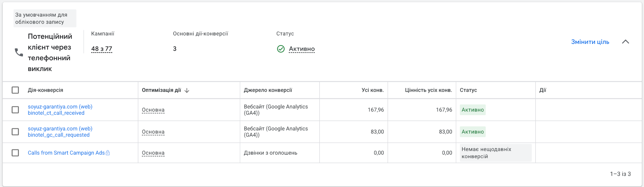Toggle the select-all checkbox in the table header
This screenshot has width=644, height=187.
pyautogui.click(x=15, y=90)
